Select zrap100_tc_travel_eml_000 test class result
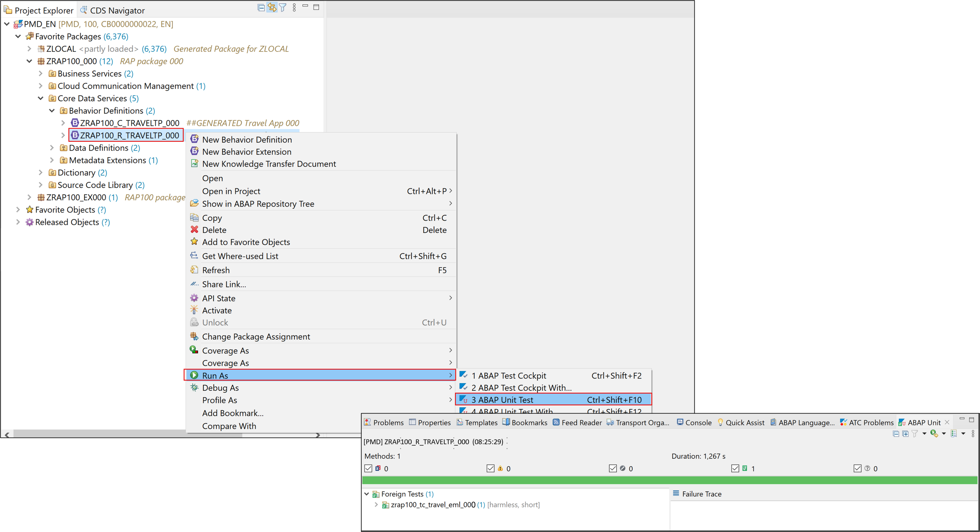The width and height of the screenshot is (980, 532). (433, 505)
